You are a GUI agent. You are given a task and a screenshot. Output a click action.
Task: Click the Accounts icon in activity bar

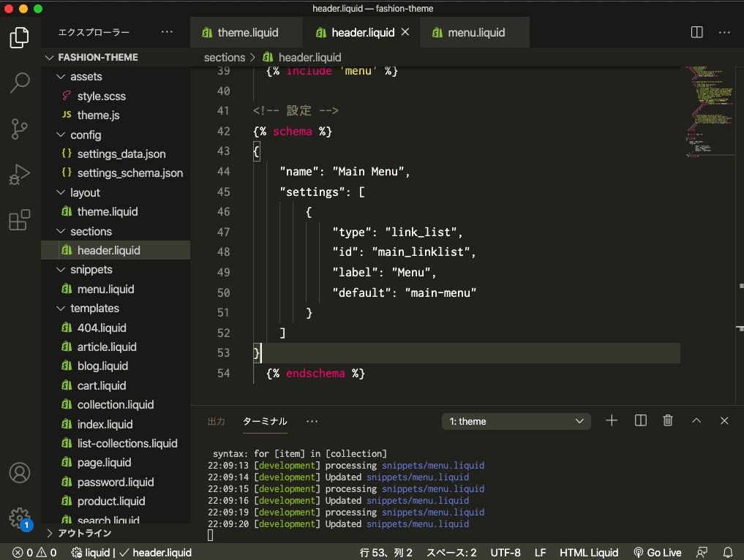pos(20,472)
